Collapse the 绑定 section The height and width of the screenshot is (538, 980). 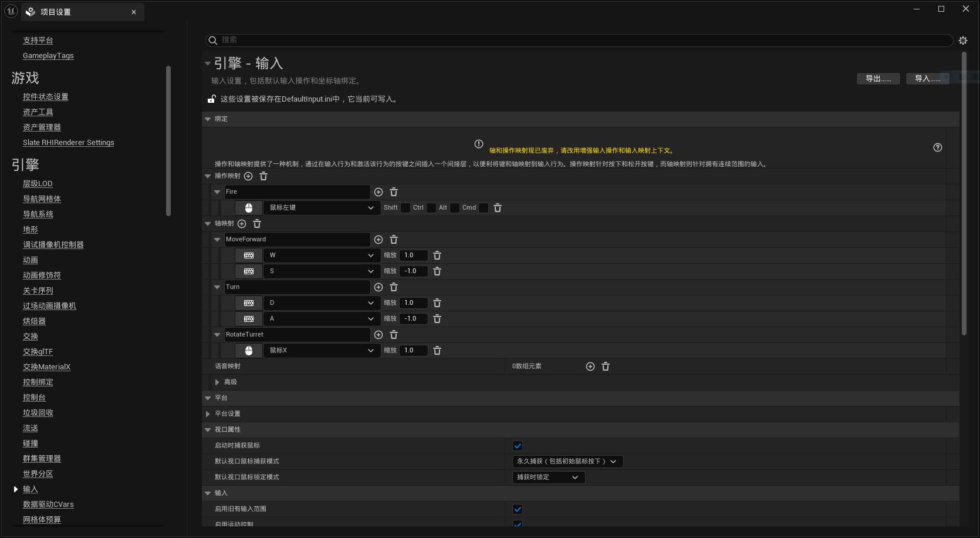point(208,119)
